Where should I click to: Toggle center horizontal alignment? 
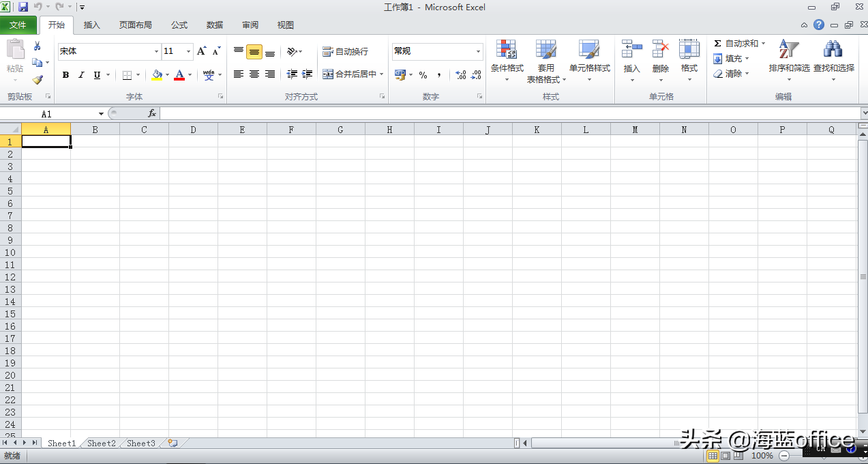254,74
